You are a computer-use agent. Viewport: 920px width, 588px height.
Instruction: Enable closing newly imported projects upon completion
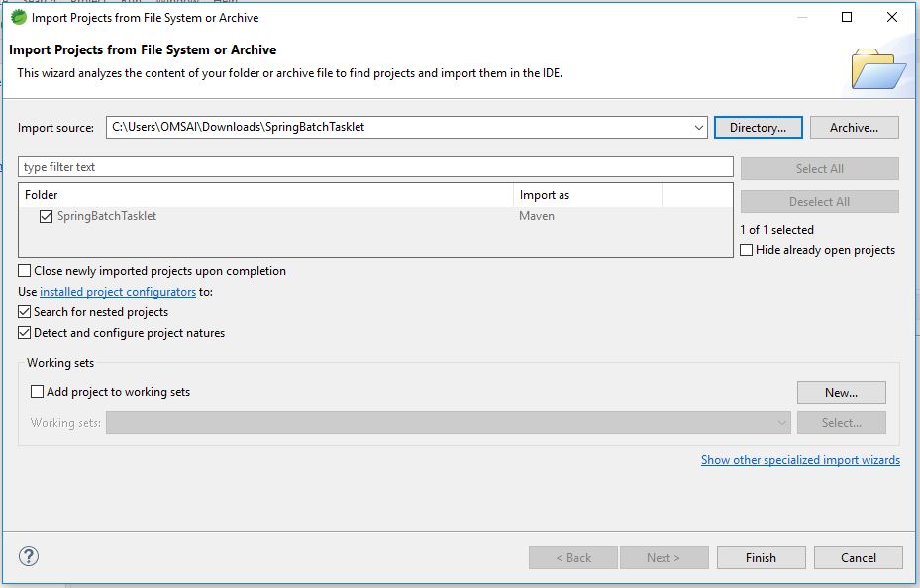point(23,270)
